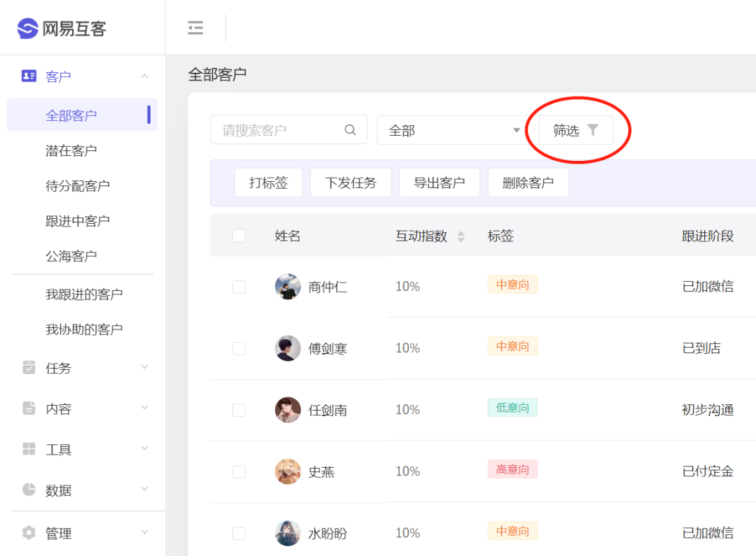756x556 pixels.
Task: Click the 任务 clipboard icon in sidebar
Action: tap(29, 367)
